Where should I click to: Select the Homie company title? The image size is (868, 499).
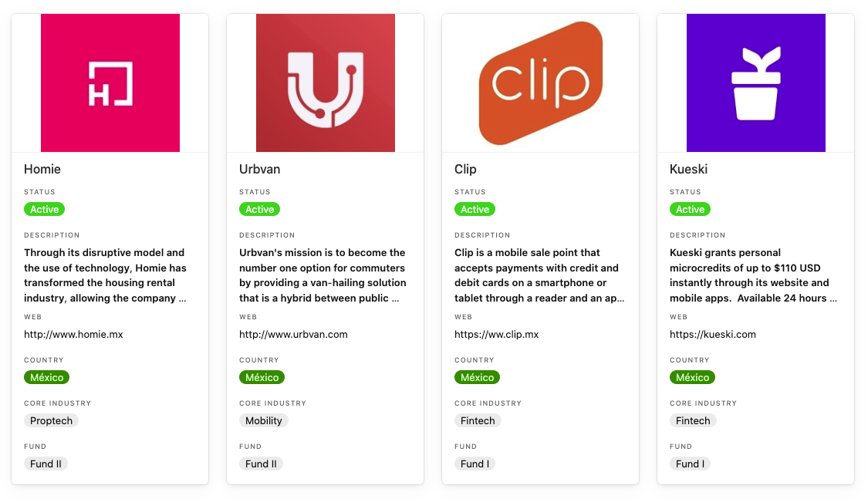[x=42, y=169]
